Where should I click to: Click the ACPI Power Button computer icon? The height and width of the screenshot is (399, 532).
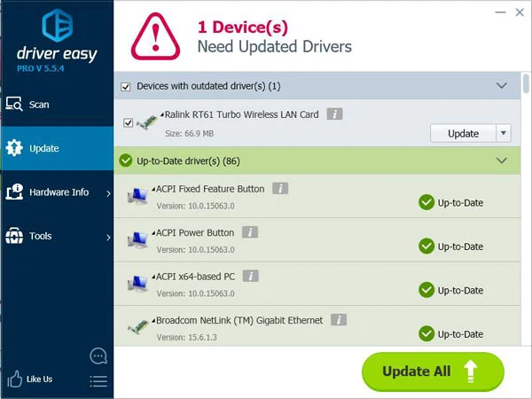point(137,239)
